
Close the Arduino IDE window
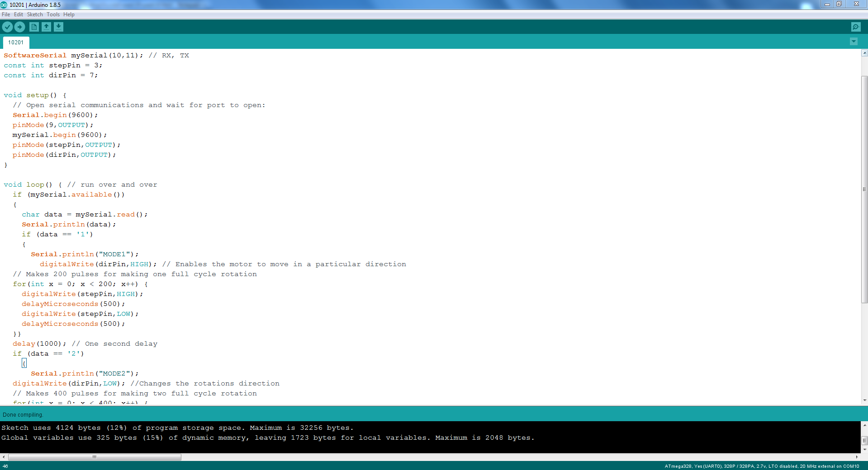pyautogui.click(x=856, y=4)
